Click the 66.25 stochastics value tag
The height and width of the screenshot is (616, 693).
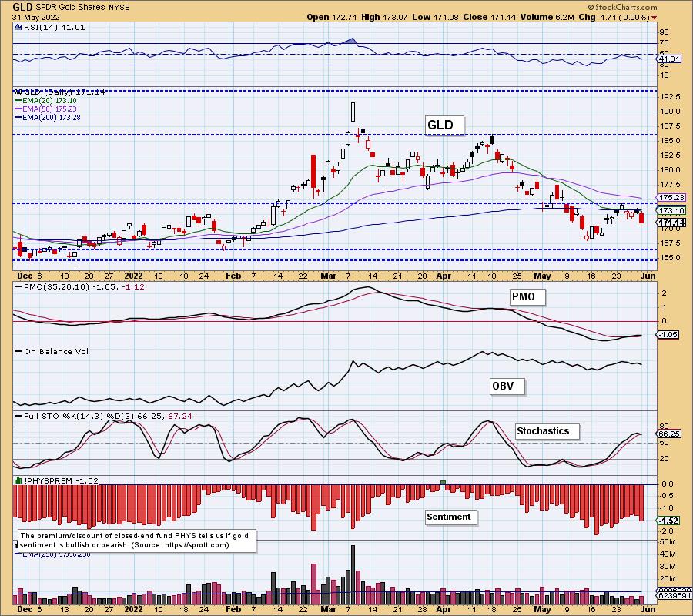669,434
